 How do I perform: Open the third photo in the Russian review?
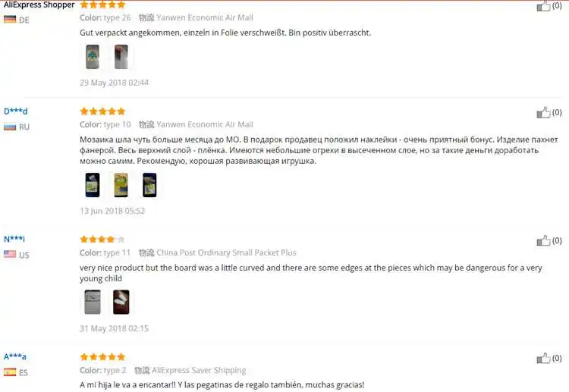tap(149, 185)
